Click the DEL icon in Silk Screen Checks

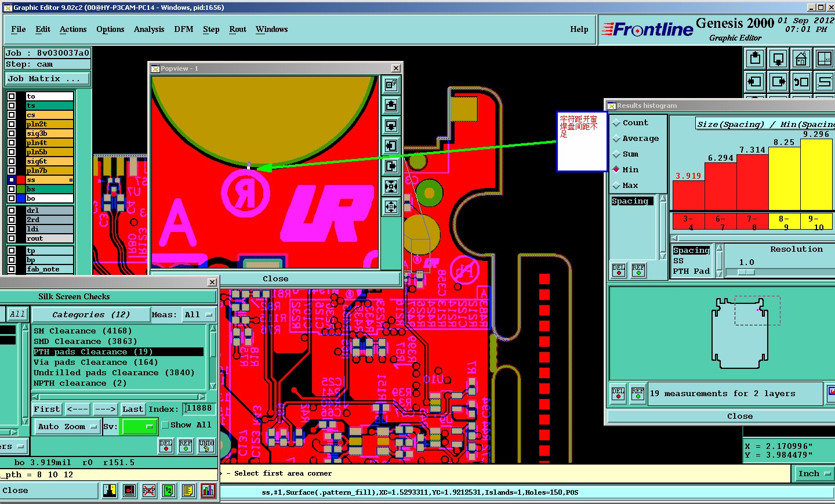coord(166,445)
